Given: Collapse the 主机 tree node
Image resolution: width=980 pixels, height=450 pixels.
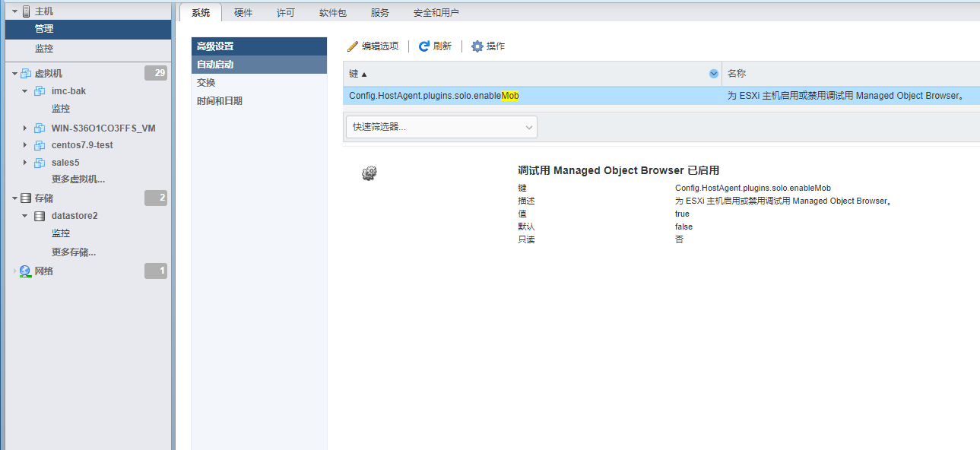Looking at the screenshot, I should (14, 11).
